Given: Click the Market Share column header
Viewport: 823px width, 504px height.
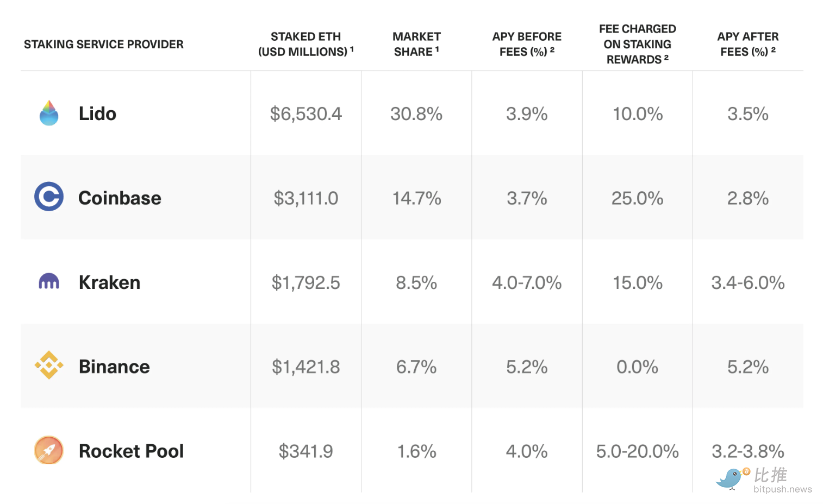Looking at the screenshot, I should point(416,44).
